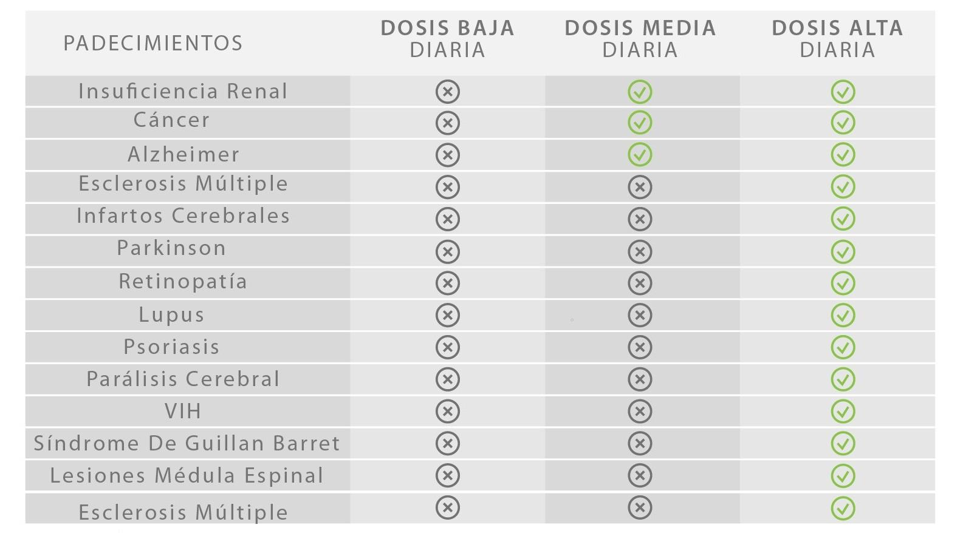This screenshot has height=533, width=980.
Task: Click the Padecimientos header label
Action: [x=153, y=43]
